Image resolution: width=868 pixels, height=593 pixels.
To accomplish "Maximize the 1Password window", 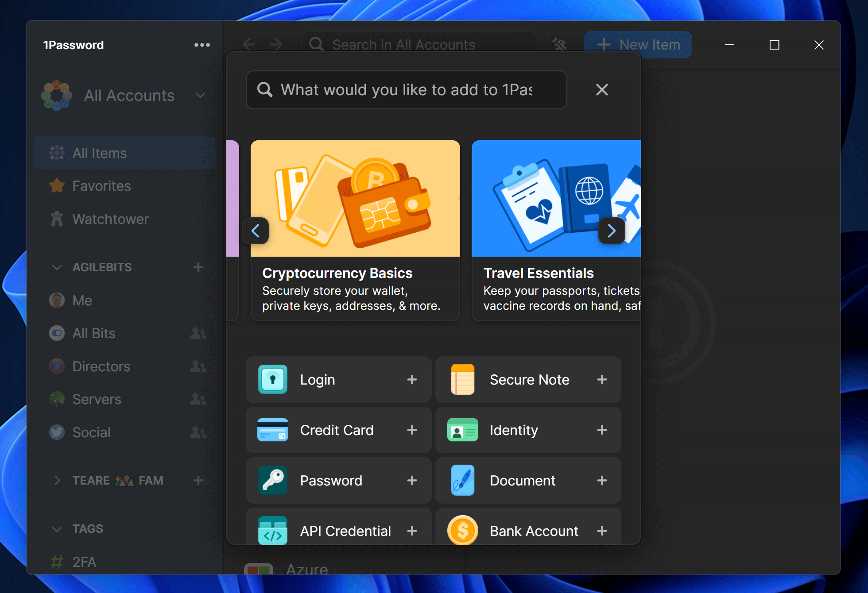I will [x=774, y=45].
